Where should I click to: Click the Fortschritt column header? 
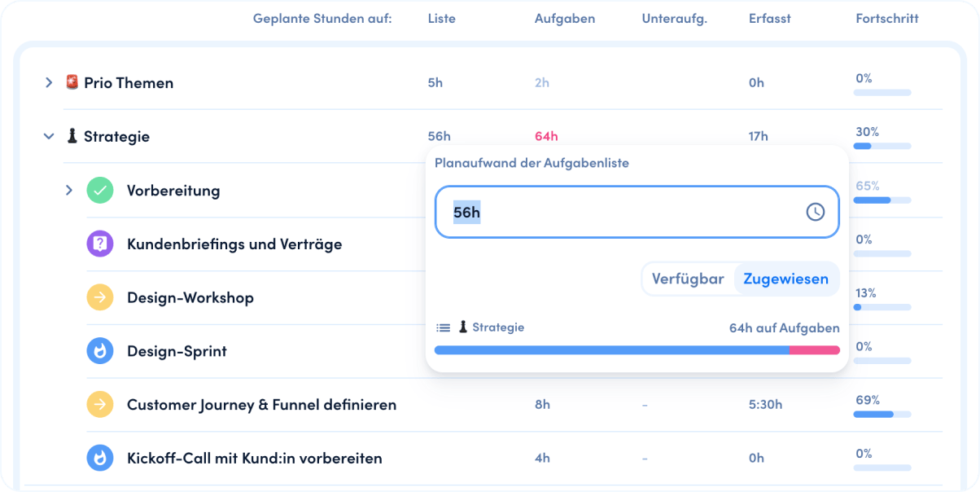(887, 18)
